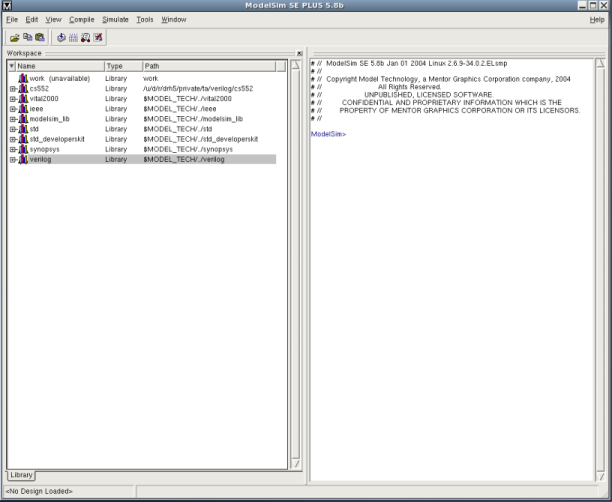Click the book icon beside work library
The height and width of the screenshot is (502, 612).
[23, 78]
